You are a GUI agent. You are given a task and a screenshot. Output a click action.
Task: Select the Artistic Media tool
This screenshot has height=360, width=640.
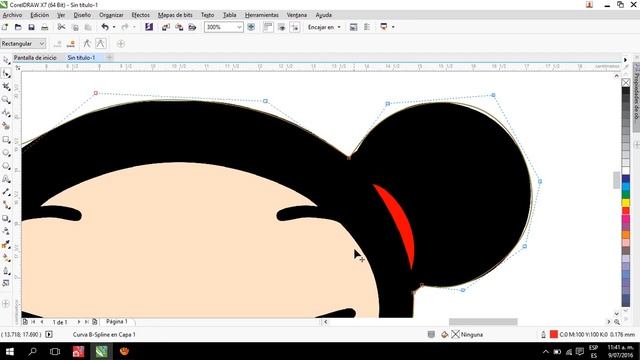(x=6, y=126)
